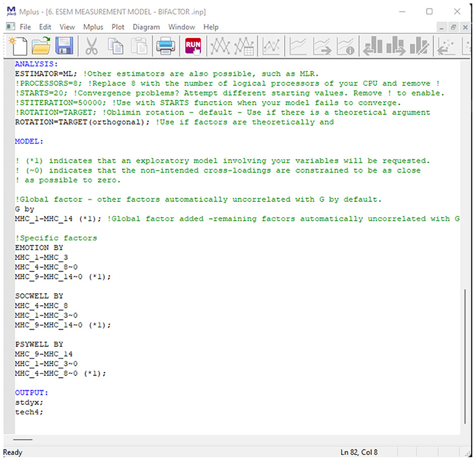Screen dimensions: 476x461
Task: Click the bar chart with right arrow icon
Action: (x=396, y=46)
